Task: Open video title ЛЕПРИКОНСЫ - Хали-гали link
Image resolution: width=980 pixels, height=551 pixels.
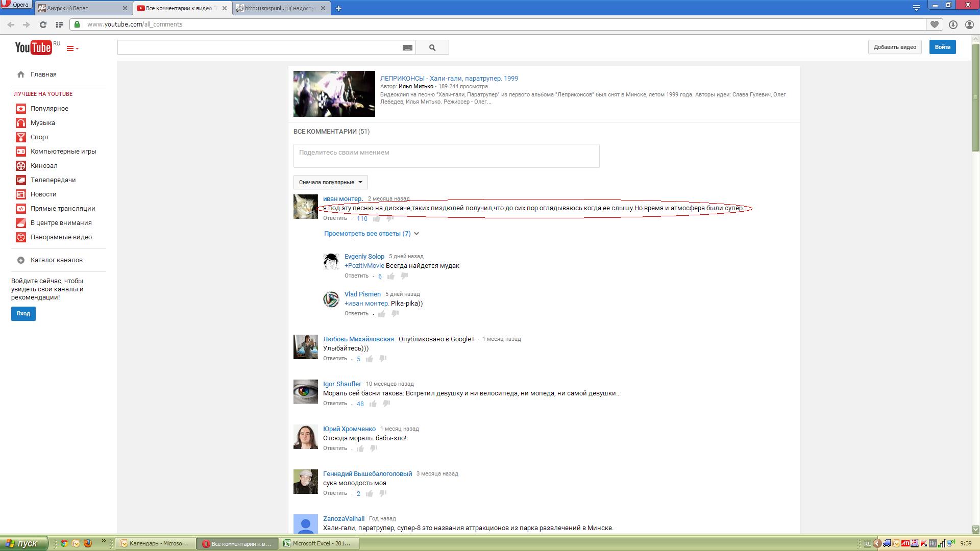Action: pos(449,79)
